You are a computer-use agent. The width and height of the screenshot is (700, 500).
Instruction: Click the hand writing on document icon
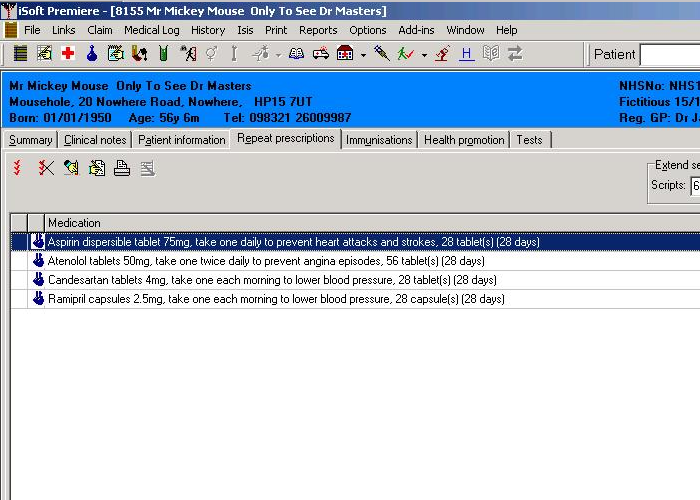point(97,168)
